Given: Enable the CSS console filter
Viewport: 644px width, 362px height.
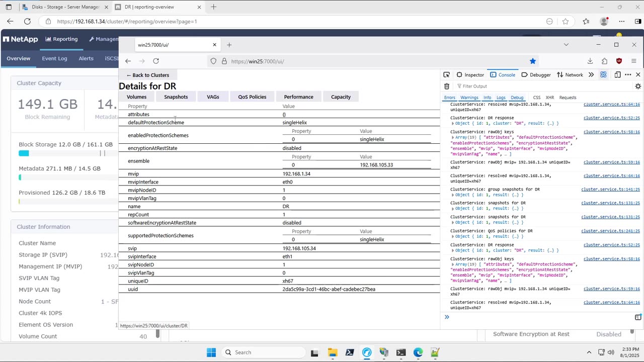Looking at the screenshot, I should (x=536, y=98).
